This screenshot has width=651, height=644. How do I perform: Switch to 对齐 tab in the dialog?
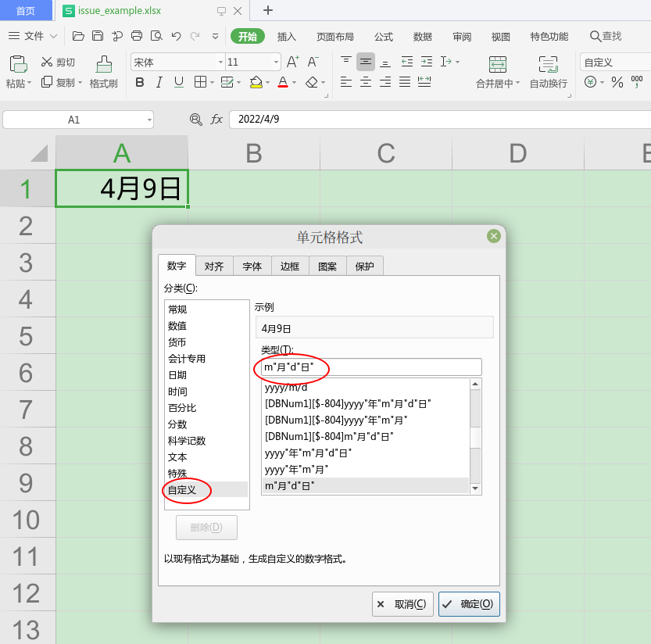(x=214, y=267)
